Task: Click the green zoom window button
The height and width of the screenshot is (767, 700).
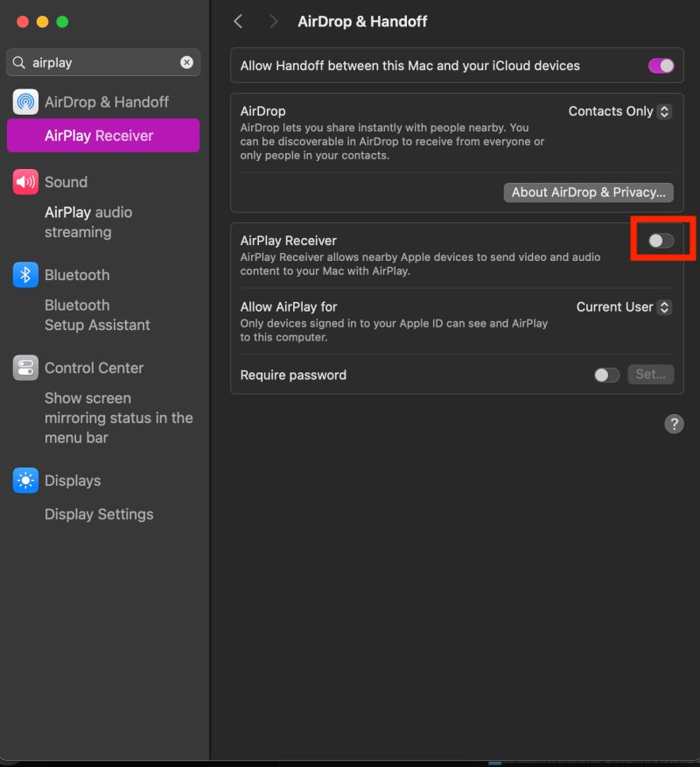Action: (x=63, y=22)
